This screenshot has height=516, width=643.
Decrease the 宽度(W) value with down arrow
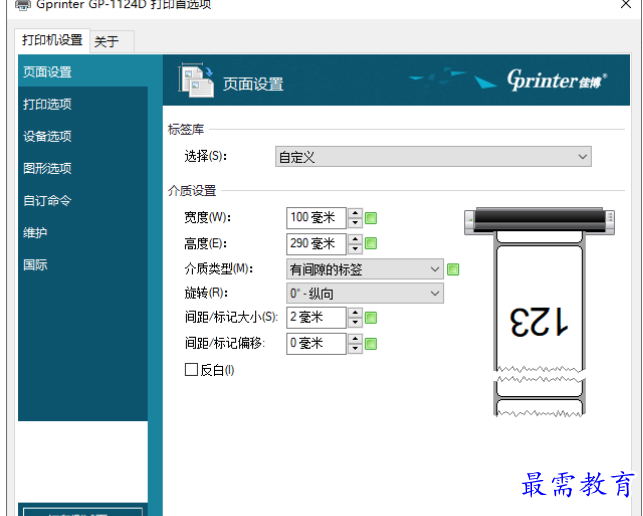(355, 223)
